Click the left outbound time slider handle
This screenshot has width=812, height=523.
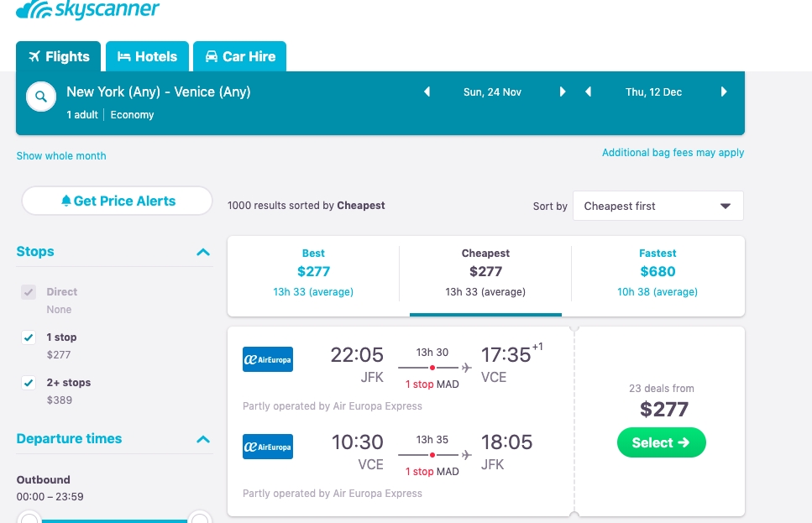[x=29, y=520]
